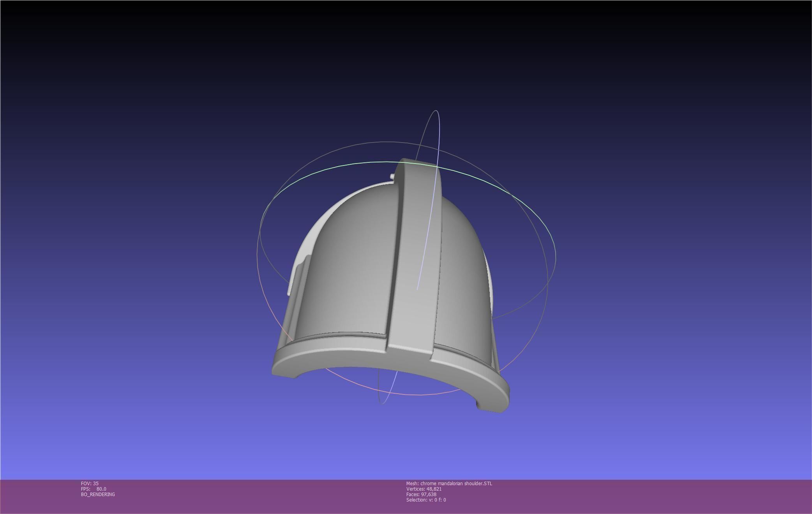Click the FPS: 80.0 readout
Image resolution: width=812 pixels, height=514 pixels.
[x=94, y=489]
